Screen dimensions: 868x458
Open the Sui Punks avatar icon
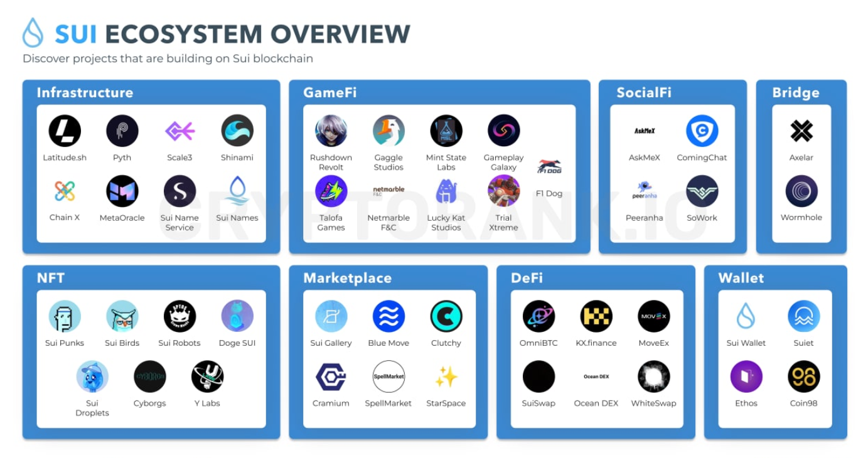pyautogui.click(x=65, y=316)
